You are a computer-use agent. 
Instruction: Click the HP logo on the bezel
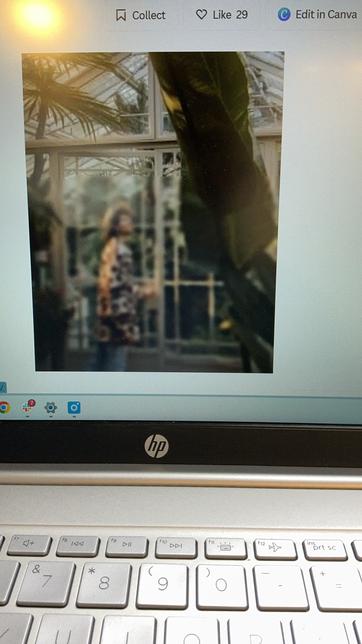click(x=156, y=446)
